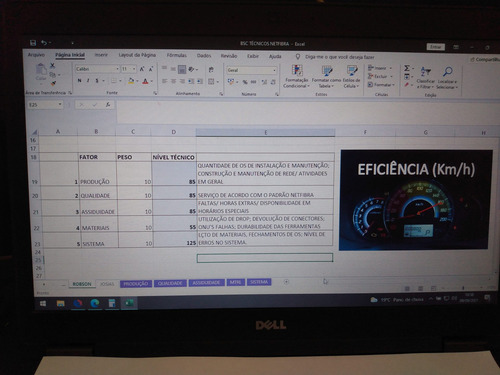This screenshot has height=375, width=500.
Task: Open the Geral number format dropdown
Action: (x=274, y=70)
